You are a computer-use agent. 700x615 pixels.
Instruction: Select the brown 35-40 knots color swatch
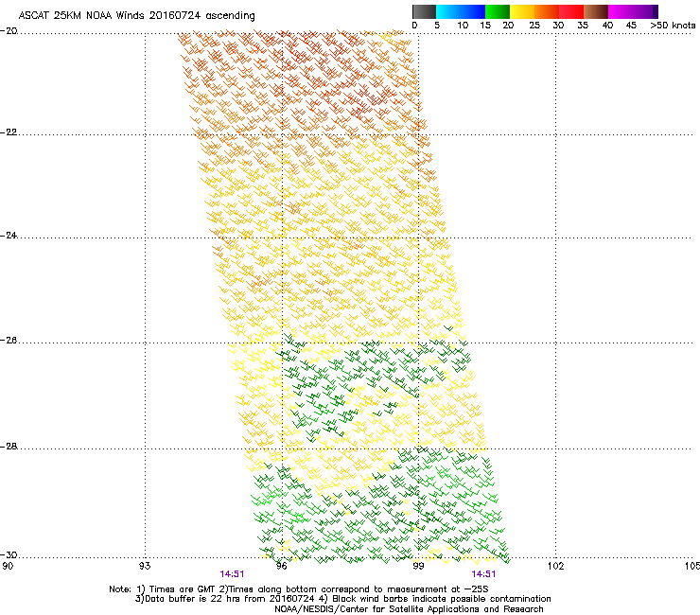coord(596,11)
